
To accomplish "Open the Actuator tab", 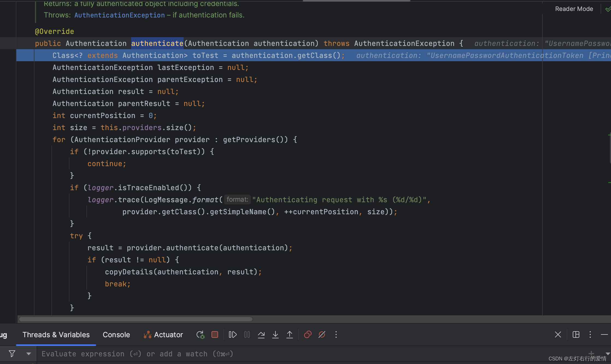I will [163, 335].
